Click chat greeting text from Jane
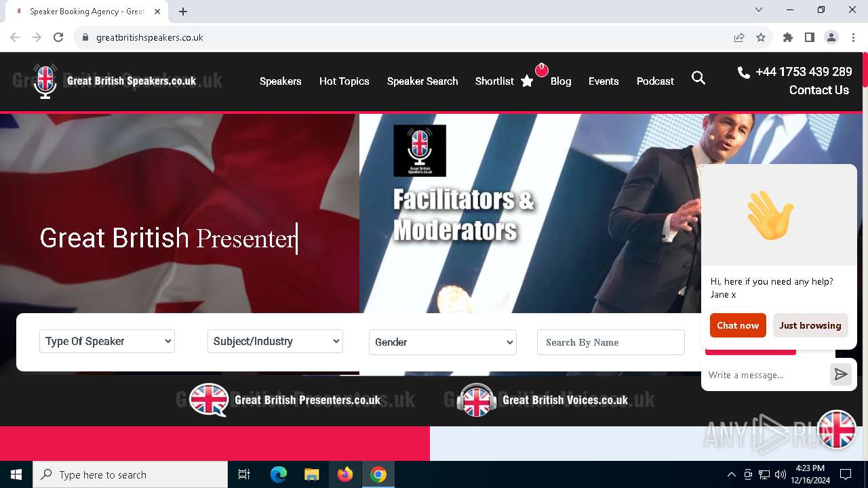 pos(772,287)
